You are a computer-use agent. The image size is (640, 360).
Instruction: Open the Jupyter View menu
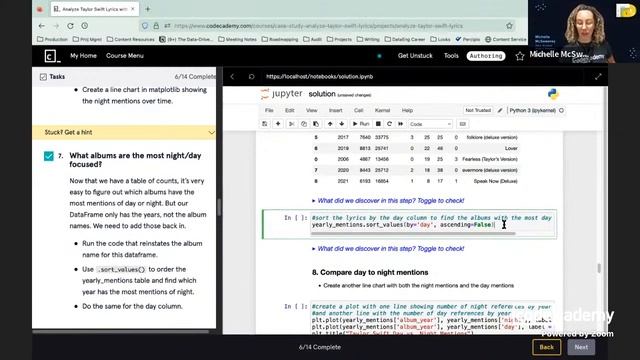[x=311, y=110]
